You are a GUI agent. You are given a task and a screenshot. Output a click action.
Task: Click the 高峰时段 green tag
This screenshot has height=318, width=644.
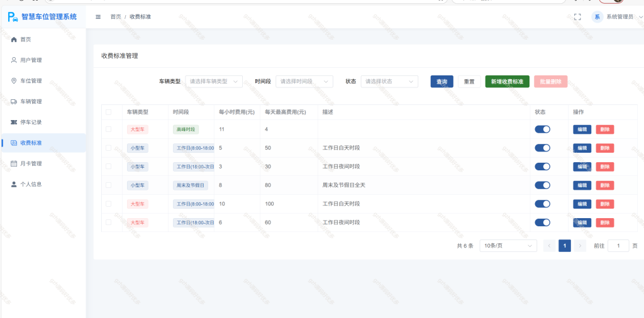(186, 129)
